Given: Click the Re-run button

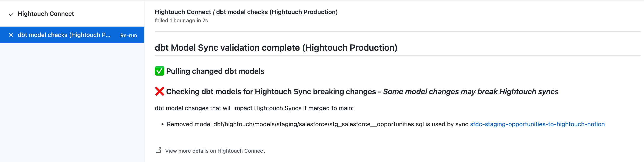Looking at the screenshot, I should (128, 35).
